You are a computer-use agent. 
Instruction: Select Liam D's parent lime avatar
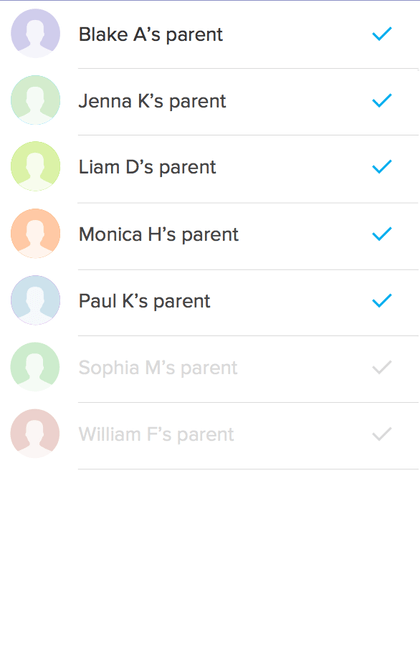tap(35, 167)
